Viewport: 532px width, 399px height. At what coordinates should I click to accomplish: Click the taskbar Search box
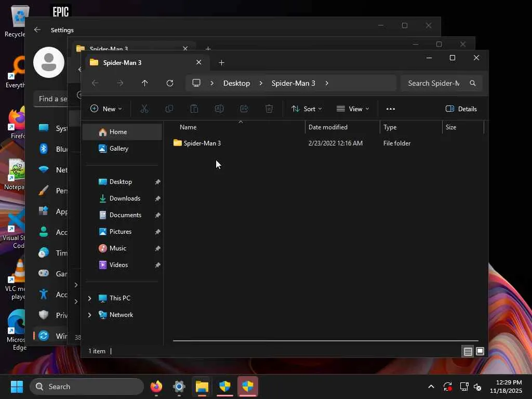coord(87,387)
